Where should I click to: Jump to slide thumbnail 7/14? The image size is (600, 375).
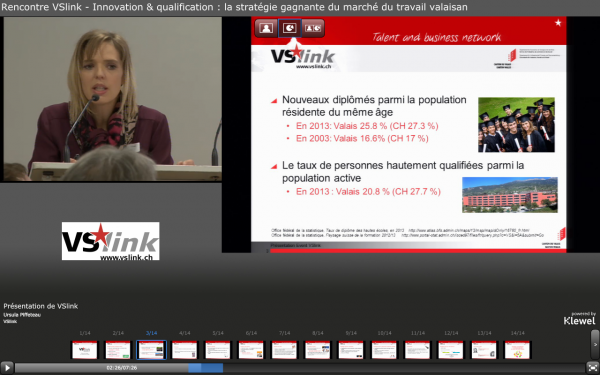tap(284, 350)
